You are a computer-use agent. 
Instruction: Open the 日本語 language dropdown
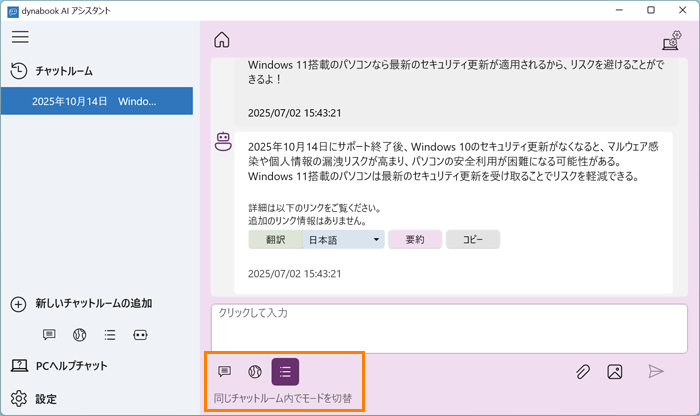click(x=343, y=240)
